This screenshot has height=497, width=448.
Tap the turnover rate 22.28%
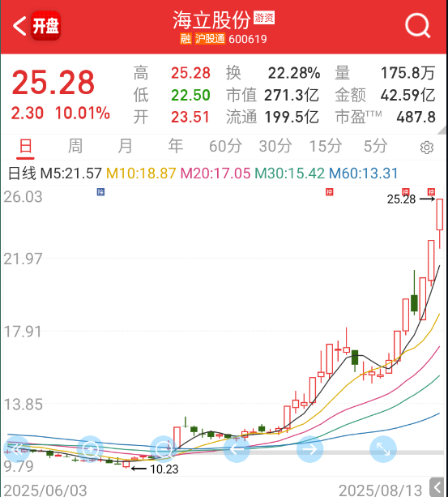click(294, 73)
